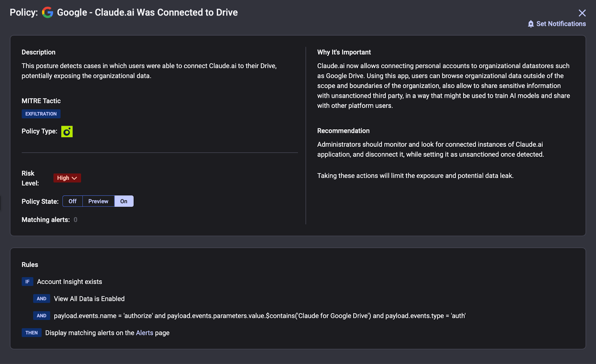Click the Google logo in the policy title

tap(48, 12)
